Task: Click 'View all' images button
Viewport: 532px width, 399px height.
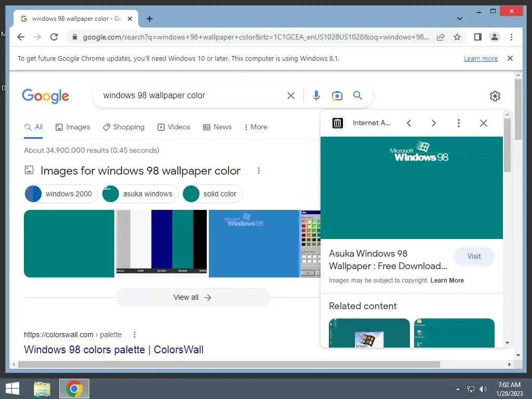Action: (x=193, y=298)
